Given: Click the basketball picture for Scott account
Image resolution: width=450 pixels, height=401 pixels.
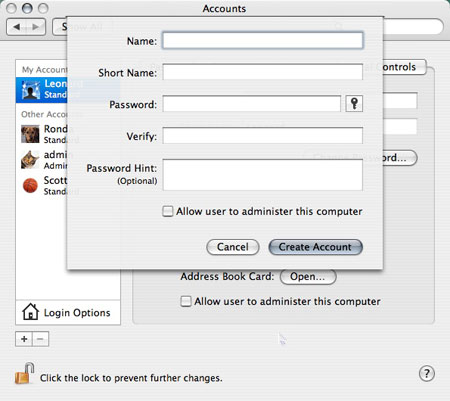Looking at the screenshot, I should [x=30, y=185].
